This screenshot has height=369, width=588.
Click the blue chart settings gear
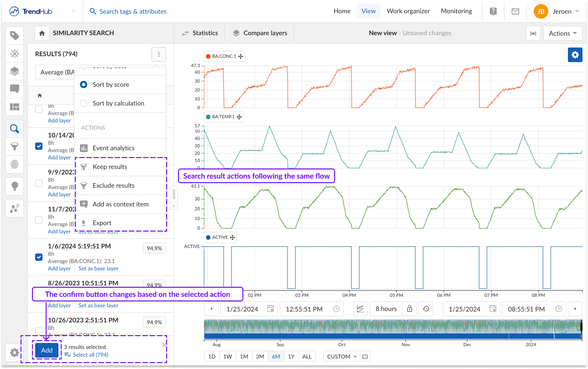(x=575, y=55)
